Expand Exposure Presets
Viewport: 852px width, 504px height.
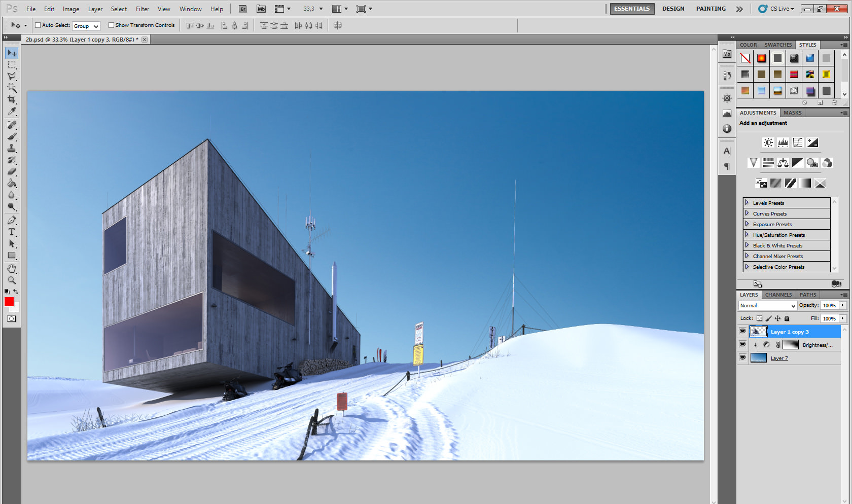click(747, 224)
